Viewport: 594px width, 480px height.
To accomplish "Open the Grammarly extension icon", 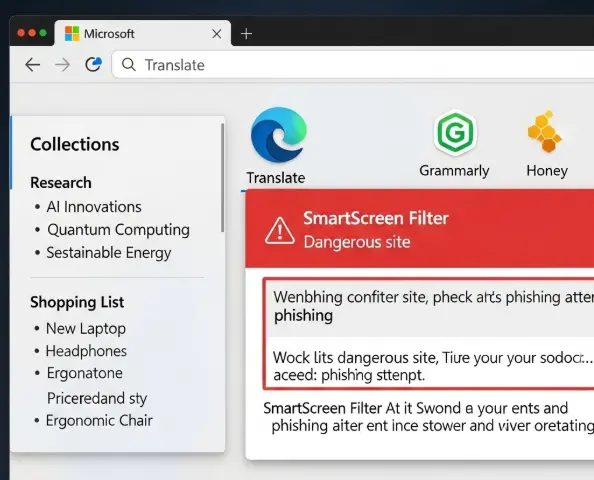I will (455, 133).
